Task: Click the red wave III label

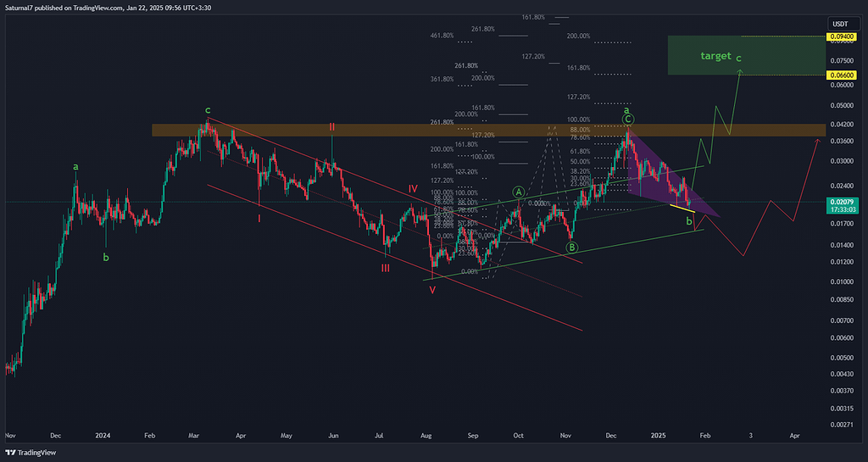Action: click(386, 267)
